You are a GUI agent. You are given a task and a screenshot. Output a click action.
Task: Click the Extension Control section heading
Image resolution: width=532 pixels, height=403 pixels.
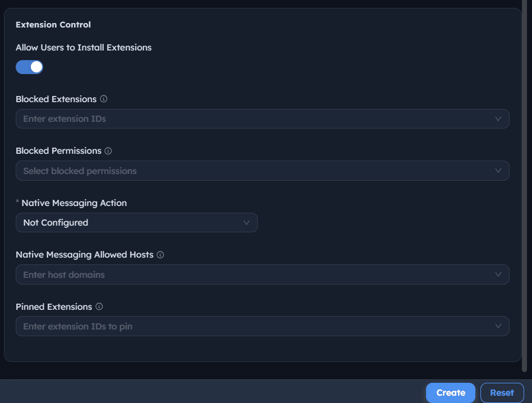(x=53, y=25)
